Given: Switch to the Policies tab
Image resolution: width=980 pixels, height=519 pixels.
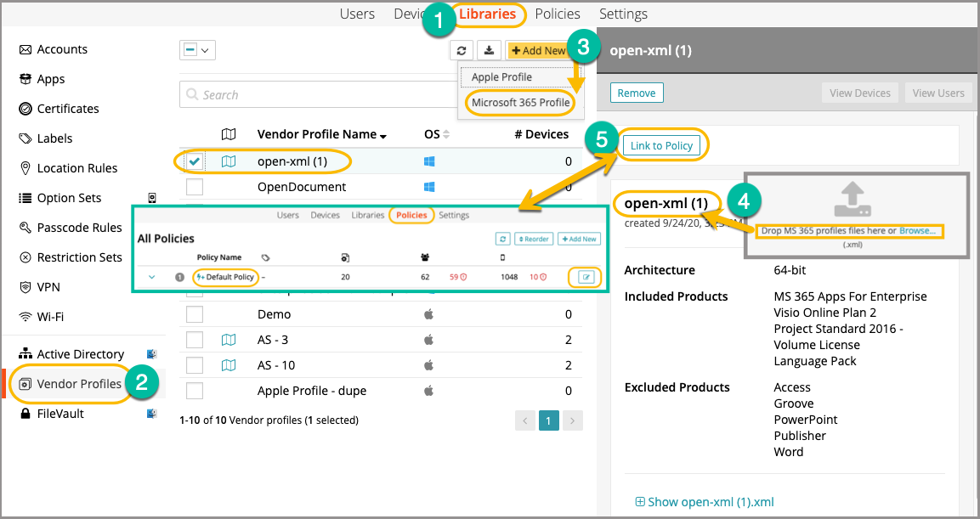Looking at the screenshot, I should tap(557, 14).
